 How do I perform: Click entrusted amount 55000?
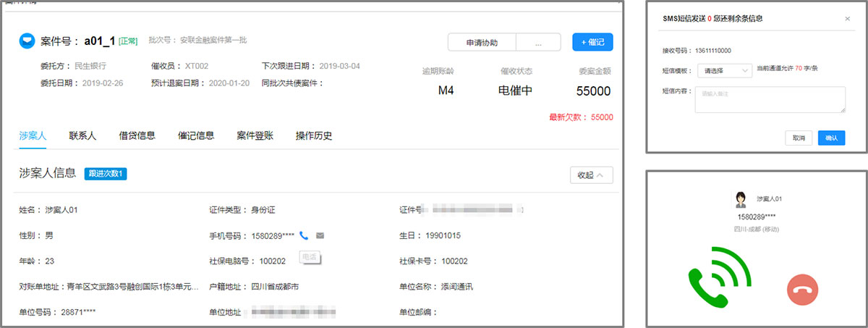click(594, 91)
